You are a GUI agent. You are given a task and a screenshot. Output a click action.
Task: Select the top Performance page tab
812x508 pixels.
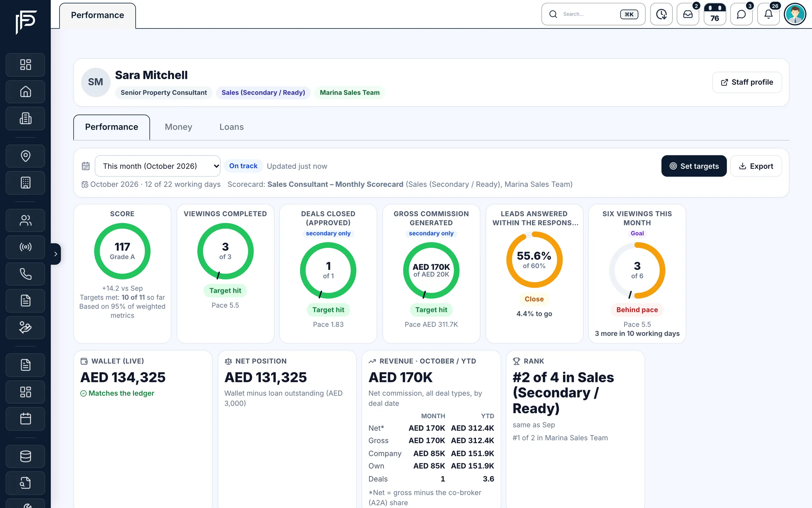coord(97,15)
